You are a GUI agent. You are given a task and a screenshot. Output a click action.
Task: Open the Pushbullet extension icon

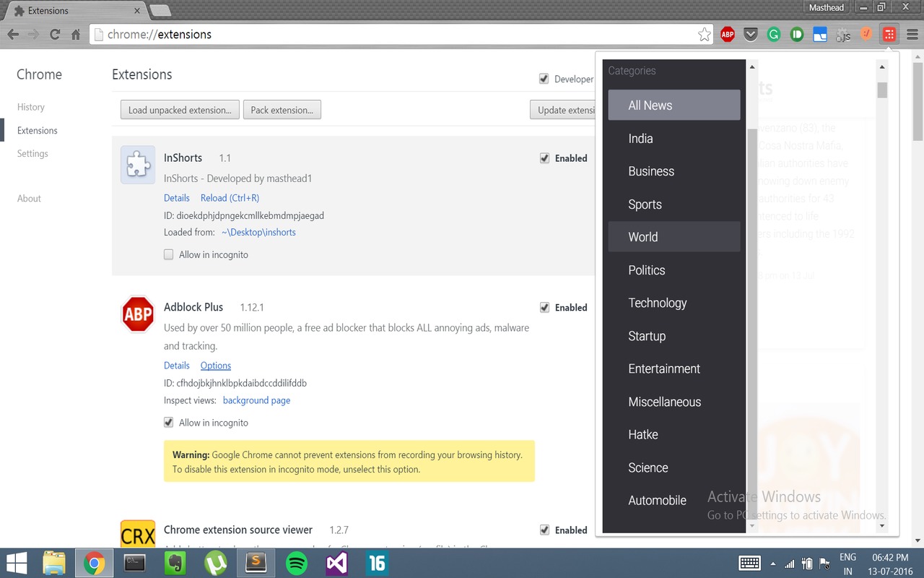(797, 34)
